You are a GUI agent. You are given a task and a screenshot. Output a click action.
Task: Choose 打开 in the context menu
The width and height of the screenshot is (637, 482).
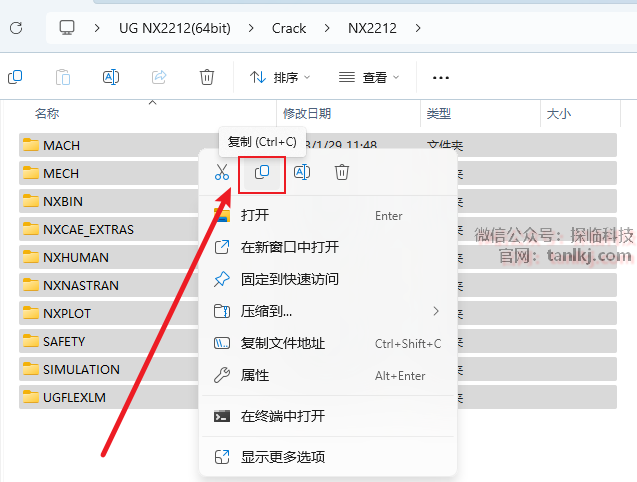click(x=328, y=215)
